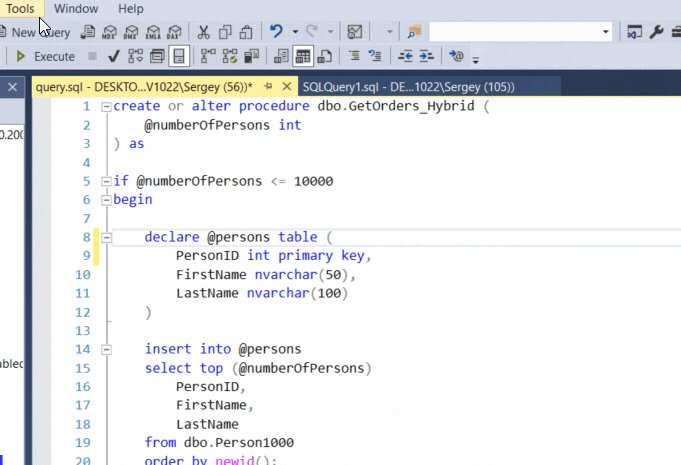Display the Estimated Execution Plan
Image resolution: width=681 pixels, height=465 pixels.
[136, 56]
